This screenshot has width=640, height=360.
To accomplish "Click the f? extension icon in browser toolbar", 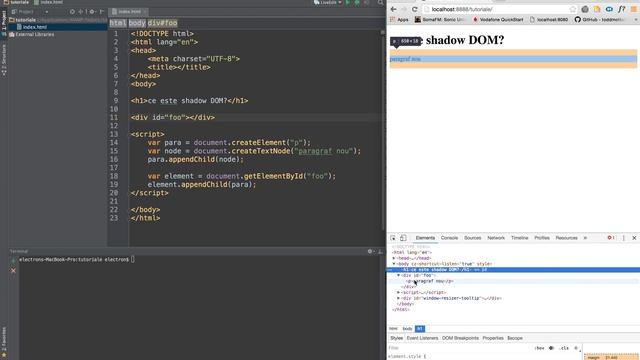I will coord(621,9).
